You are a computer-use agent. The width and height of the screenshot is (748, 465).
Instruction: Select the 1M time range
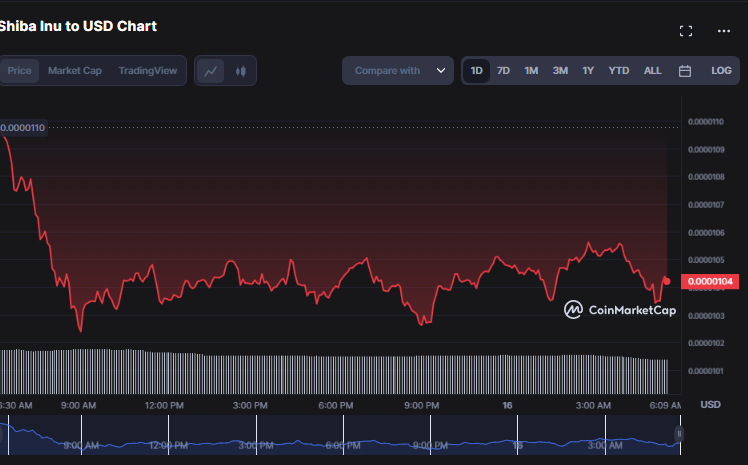coord(531,71)
